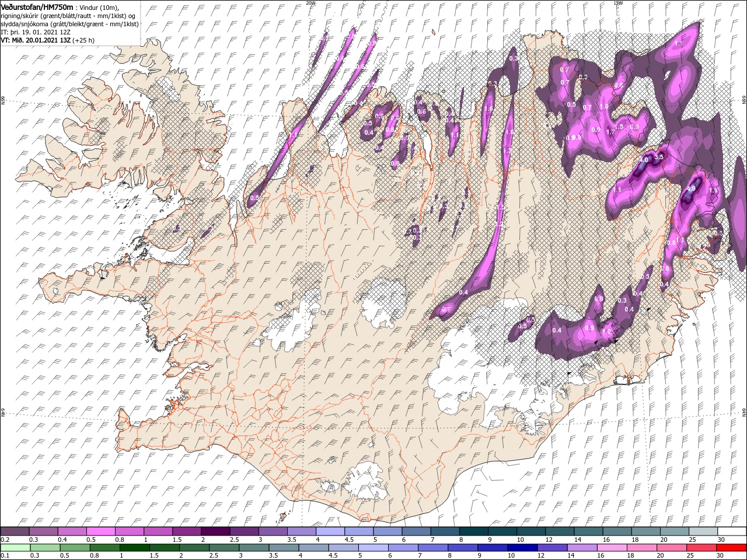Pick snow legend swatch between 2 and 2.5
The width and height of the screenshot is (747, 560).
coord(215,531)
